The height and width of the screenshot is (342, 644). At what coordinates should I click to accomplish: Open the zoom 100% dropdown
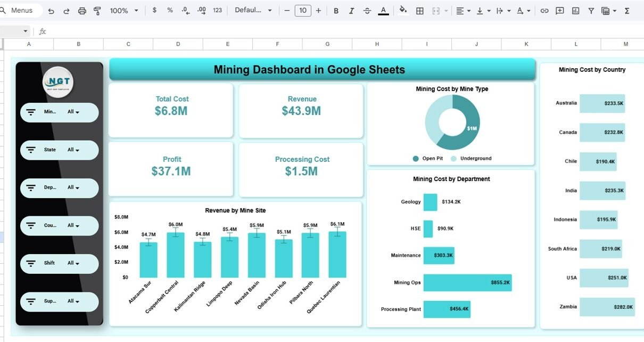pos(124,11)
